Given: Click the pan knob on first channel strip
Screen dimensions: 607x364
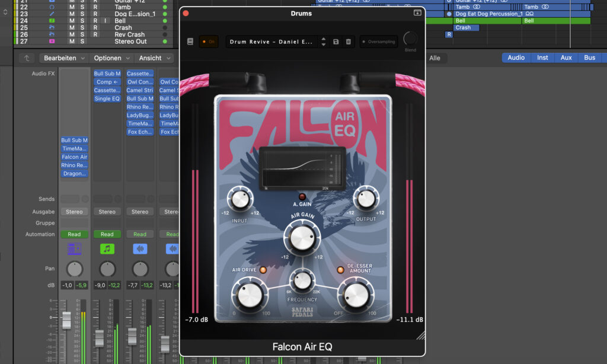Looking at the screenshot, I should point(75,269).
